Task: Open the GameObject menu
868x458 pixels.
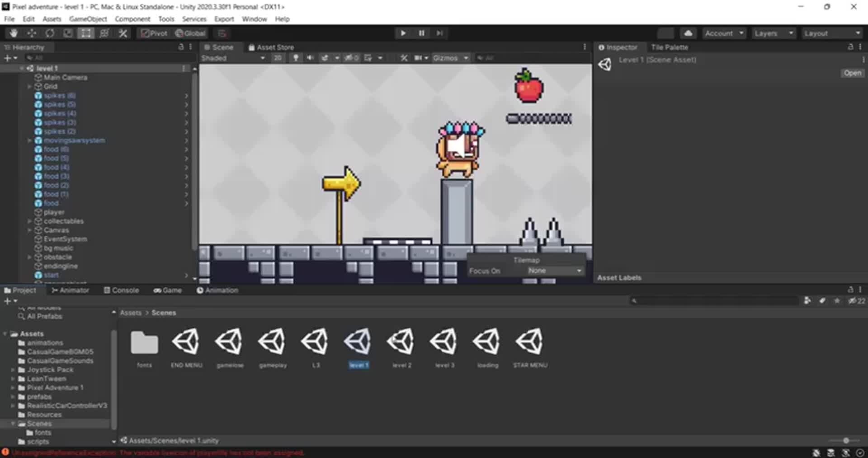Action: tap(88, 19)
